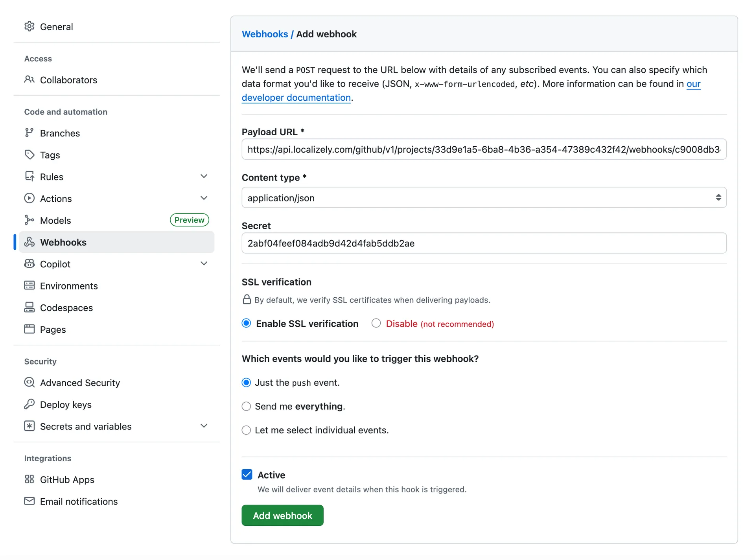Screen dimensions: 755x560
Task: Uncheck the Active checkbox
Action: point(247,475)
